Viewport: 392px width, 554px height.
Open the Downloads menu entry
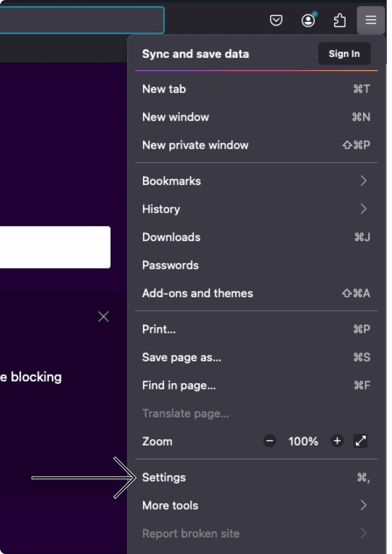point(256,237)
